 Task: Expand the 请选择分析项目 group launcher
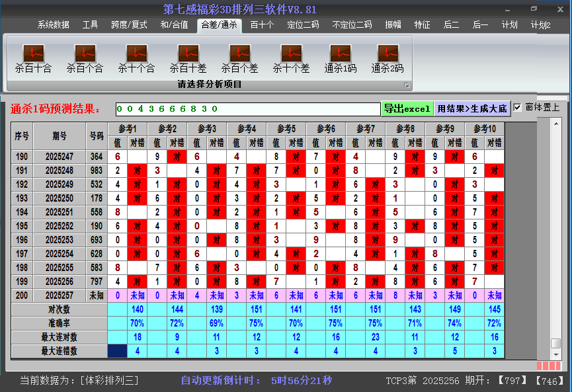pos(407,85)
